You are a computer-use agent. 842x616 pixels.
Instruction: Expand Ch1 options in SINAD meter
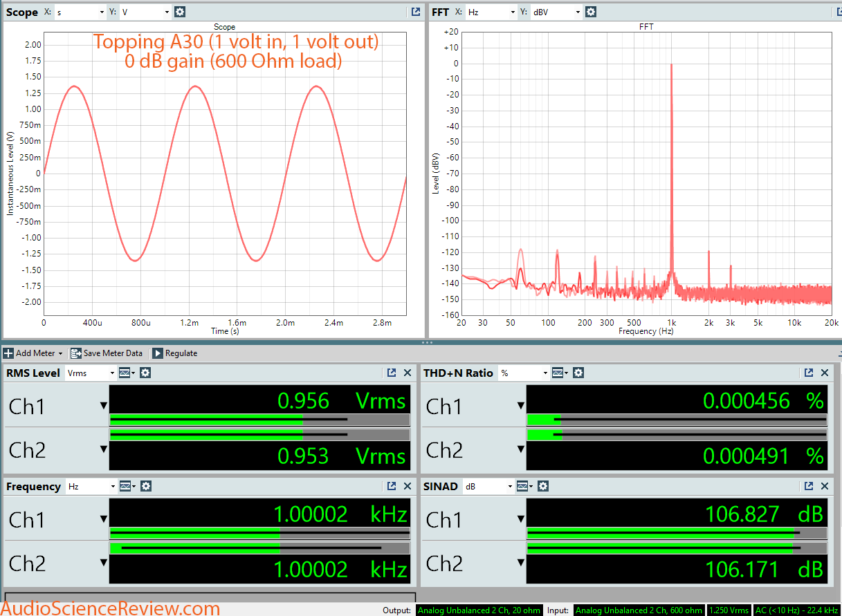(521, 519)
